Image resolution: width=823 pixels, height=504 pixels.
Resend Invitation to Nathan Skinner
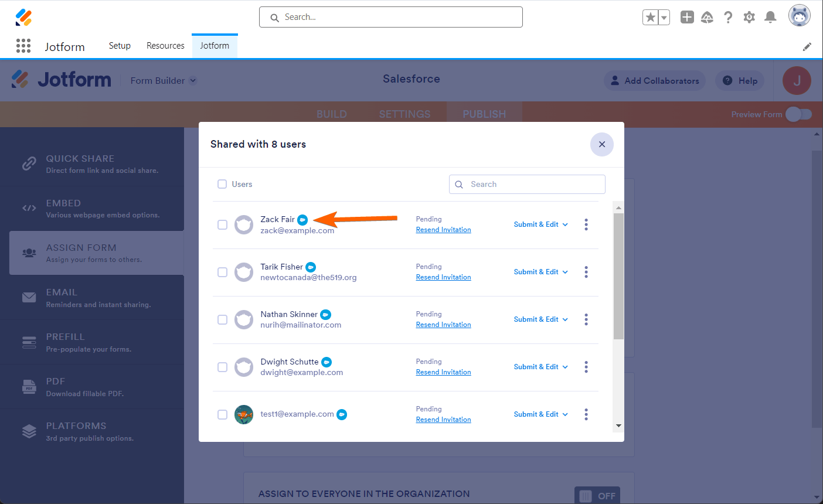[443, 325]
